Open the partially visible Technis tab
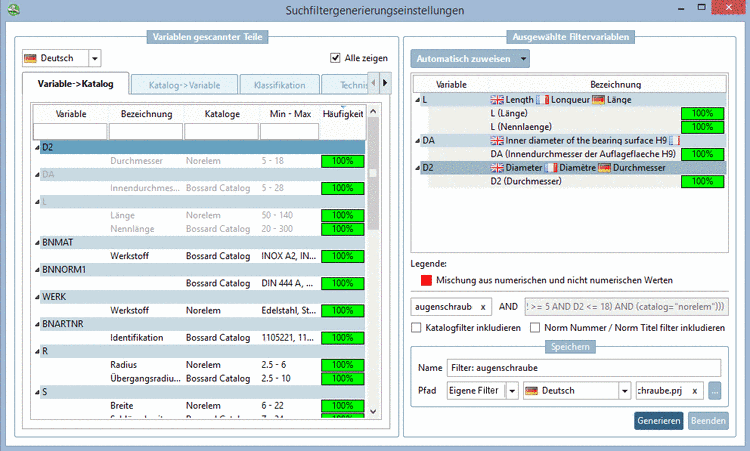 tap(345, 85)
